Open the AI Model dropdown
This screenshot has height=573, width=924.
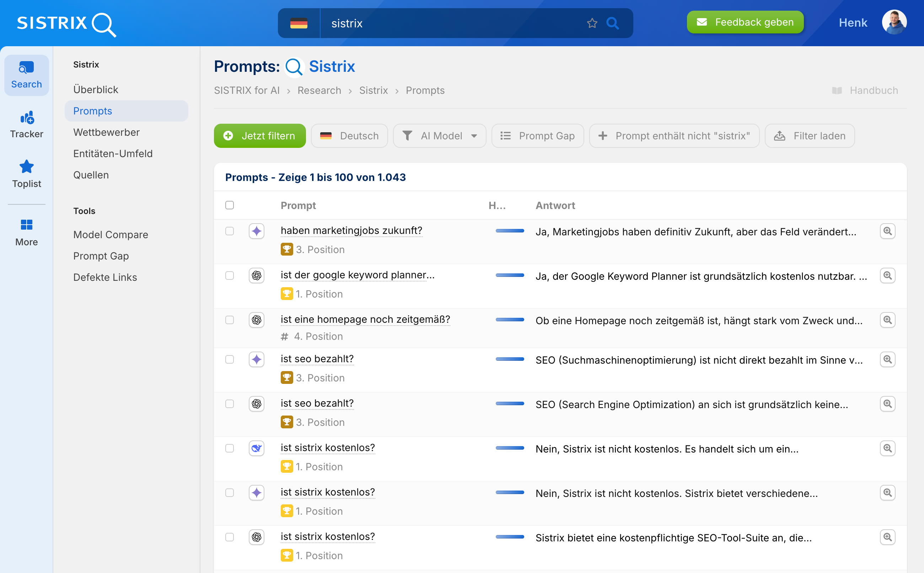(x=440, y=136)
